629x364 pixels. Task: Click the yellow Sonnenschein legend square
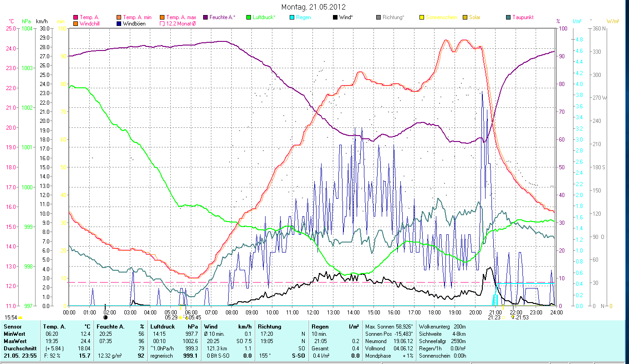pyautogui.click(x=421, y=18)
